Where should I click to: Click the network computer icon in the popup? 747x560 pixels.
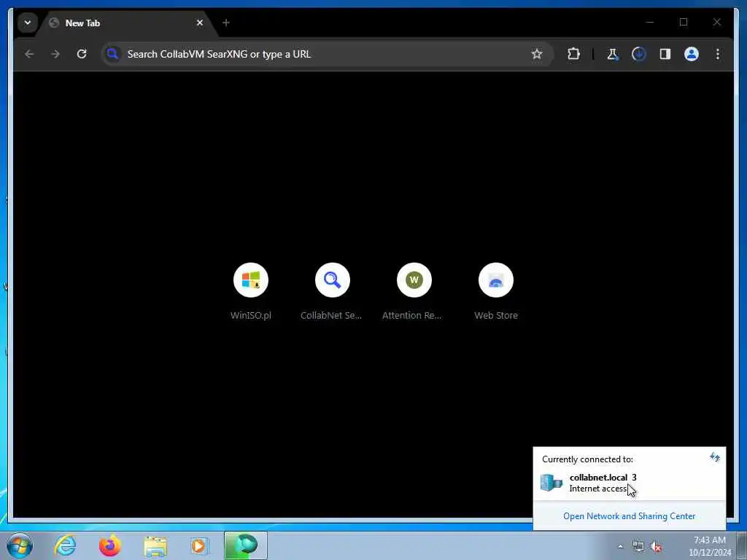click(551, 483)
